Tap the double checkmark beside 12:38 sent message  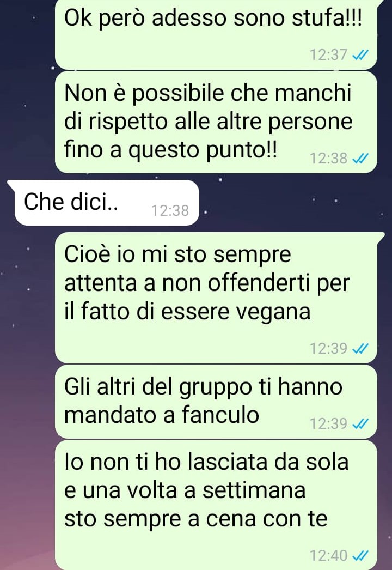click(x=361, y=159)
